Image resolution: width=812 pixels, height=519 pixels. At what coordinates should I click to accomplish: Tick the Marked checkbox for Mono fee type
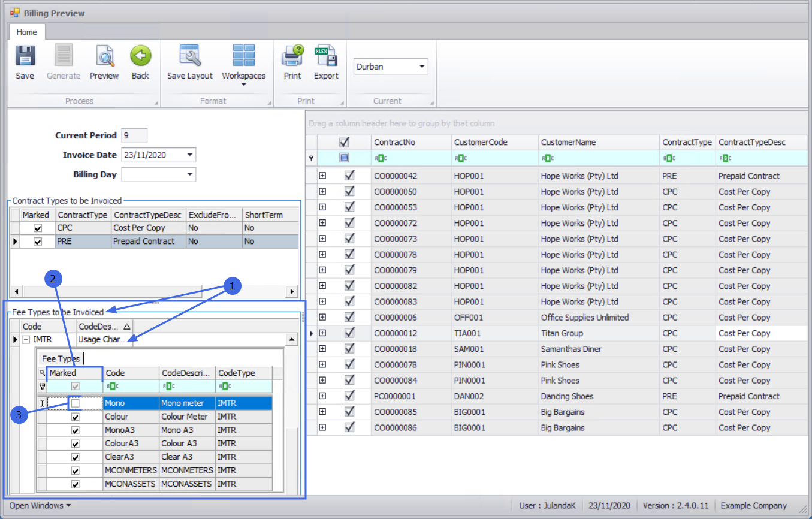76,404
